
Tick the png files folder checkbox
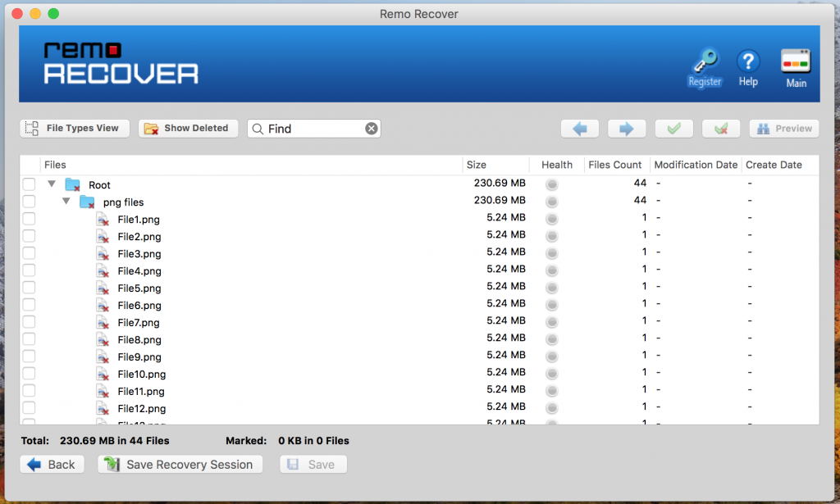(29, 201)
